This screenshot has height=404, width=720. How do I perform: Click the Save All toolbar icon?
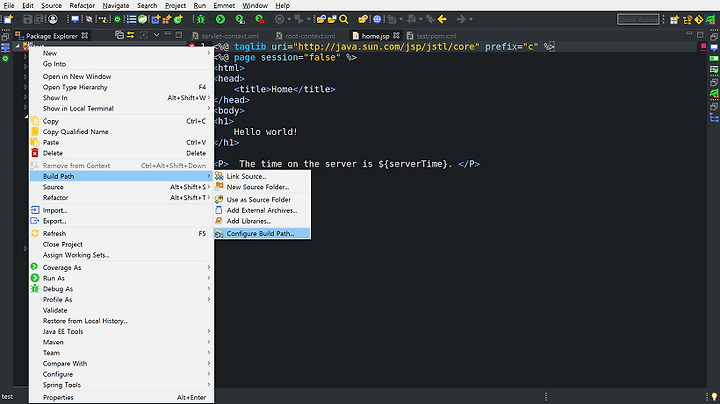point(39,19)
